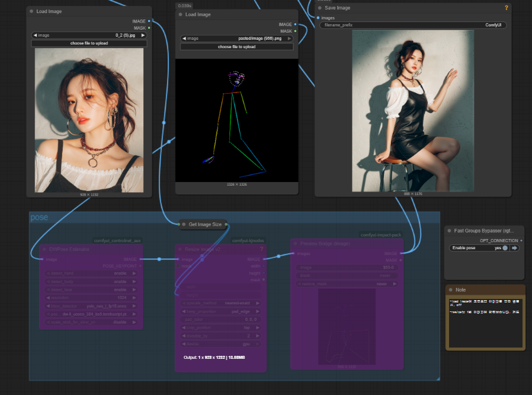
Task: Open image file dropdown showing 0_2 (5).jpg
Action: pyautogui.click(x=89, y=36)
